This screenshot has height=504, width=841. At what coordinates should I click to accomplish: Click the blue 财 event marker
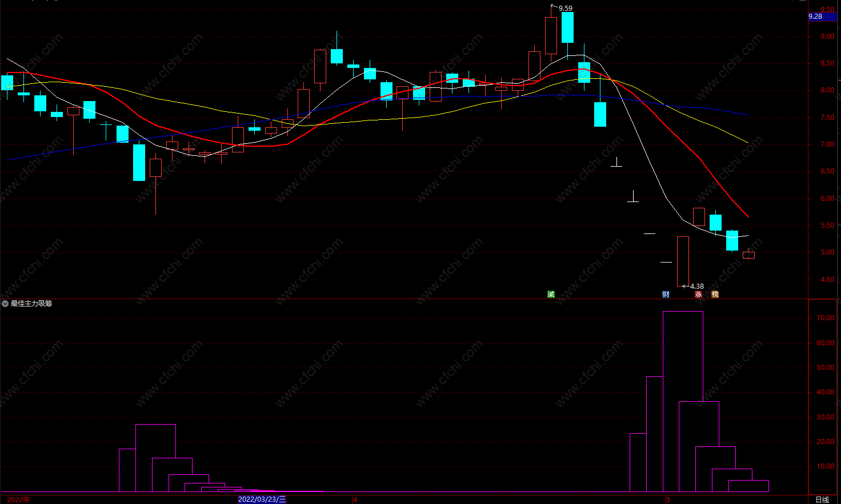click(x=666, y=295)
